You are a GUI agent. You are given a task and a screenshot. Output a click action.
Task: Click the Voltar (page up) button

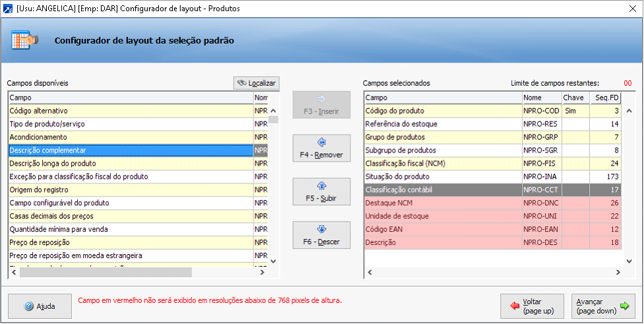tap(532, 306)
